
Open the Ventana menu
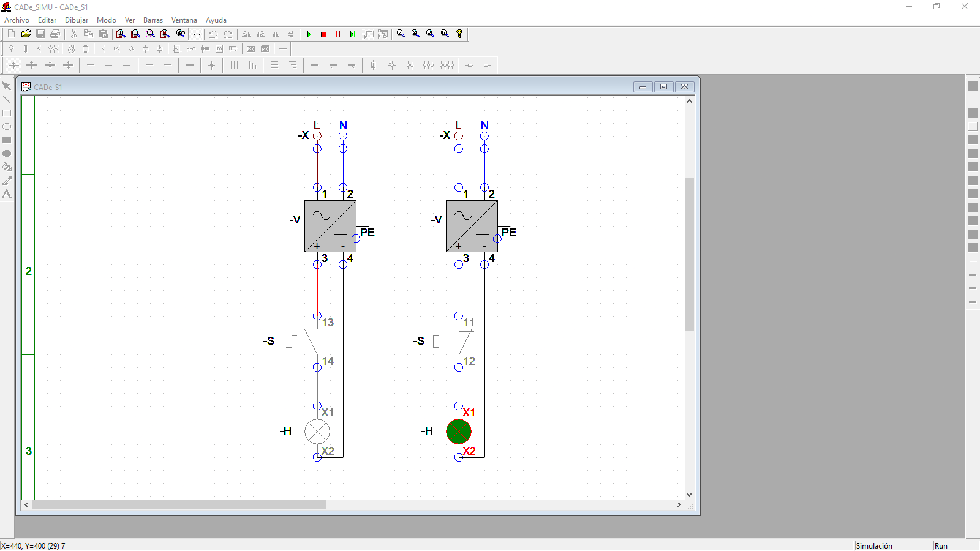[x=184, y=20]
